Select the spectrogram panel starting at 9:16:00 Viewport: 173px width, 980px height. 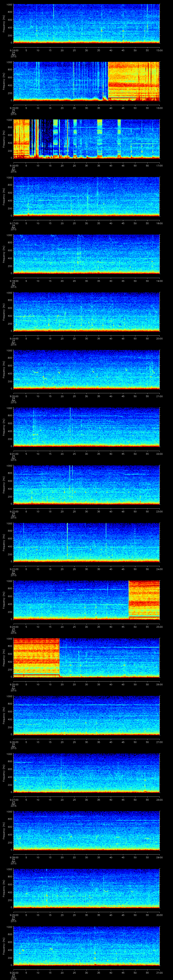[x=86, y=139]
